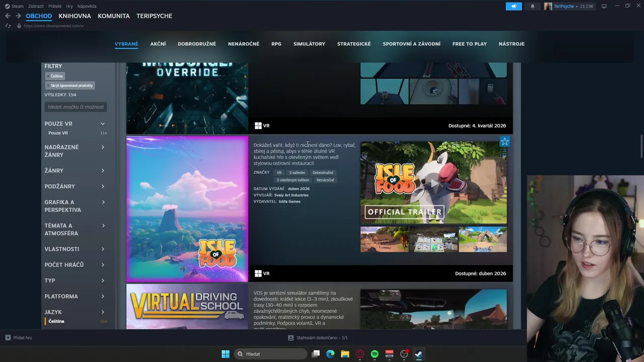Expand the PODŽÁNRY filter section

pos(75,186)
